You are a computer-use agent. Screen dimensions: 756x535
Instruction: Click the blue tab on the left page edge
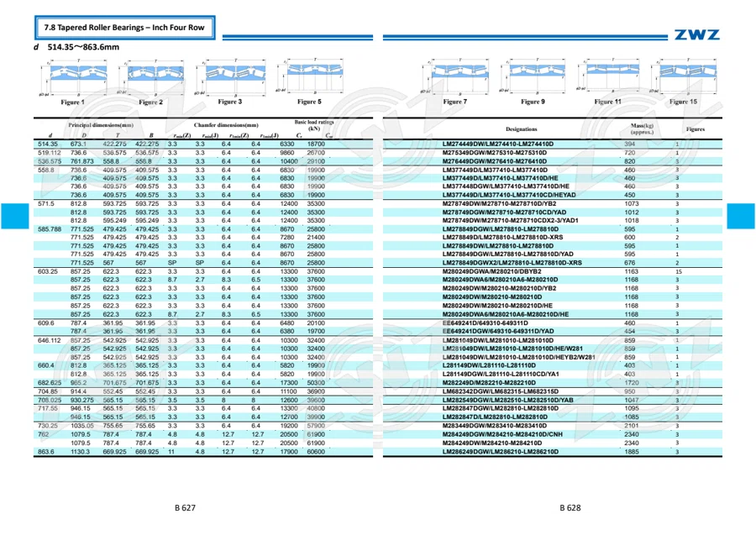pos(15,216)
